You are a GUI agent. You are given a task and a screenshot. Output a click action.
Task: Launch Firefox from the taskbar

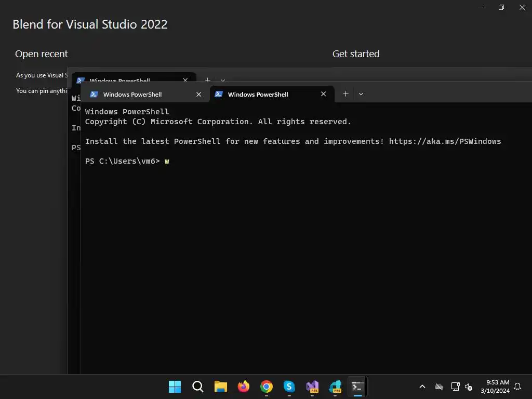pyautogui.click(x=243, y=387)
